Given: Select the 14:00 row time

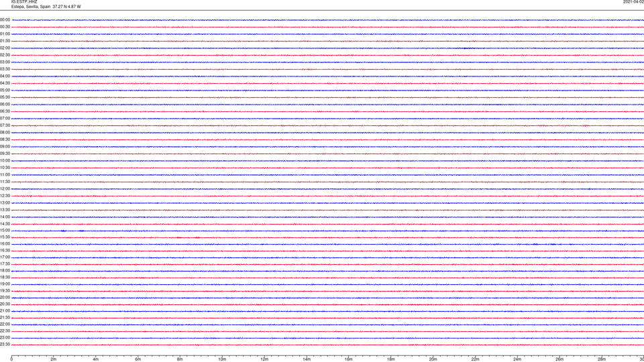Looking at the screenshot, I should (5, 217).
